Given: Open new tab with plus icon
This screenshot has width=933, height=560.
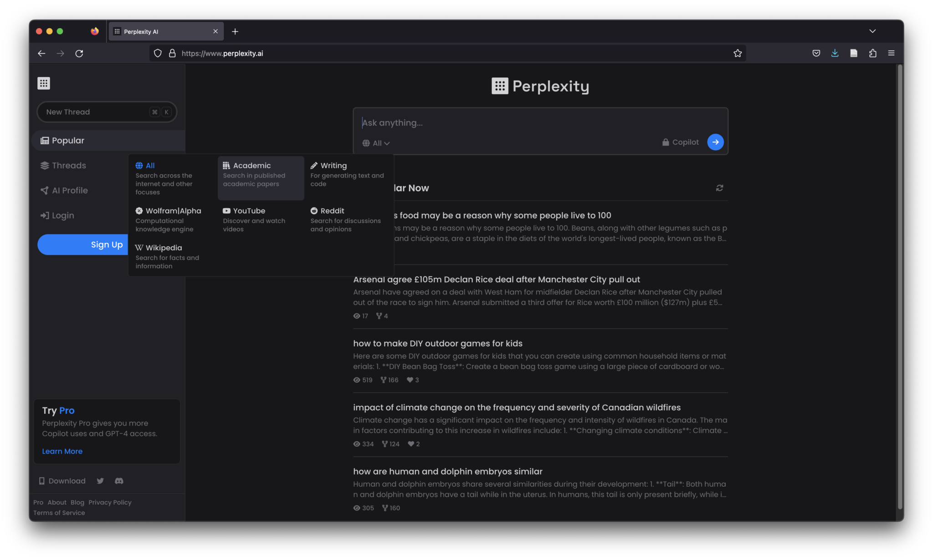Looking at the screenshot, I should [x=235, y=31].
